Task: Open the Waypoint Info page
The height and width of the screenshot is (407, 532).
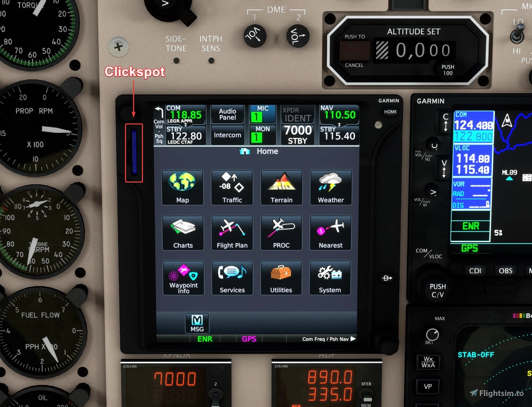Action: pyautogui.click(x=183, y=277)
